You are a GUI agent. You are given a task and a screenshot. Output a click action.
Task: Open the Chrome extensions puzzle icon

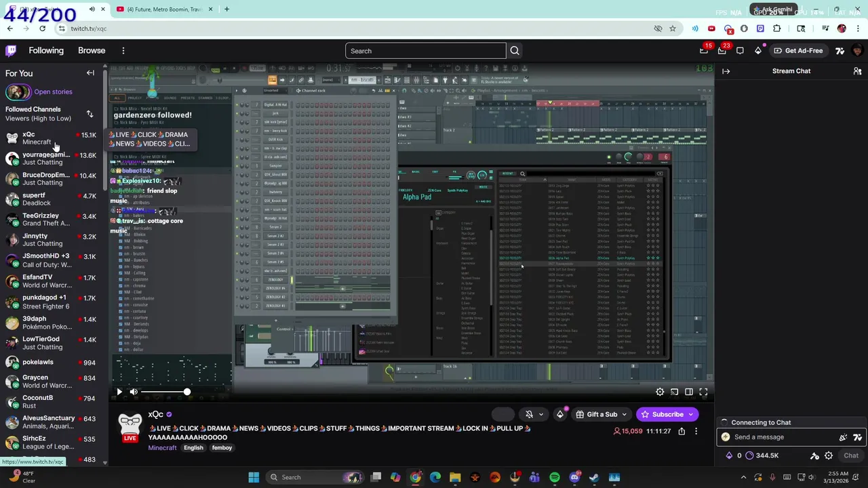pyautogui.click(x=777, y=28)
